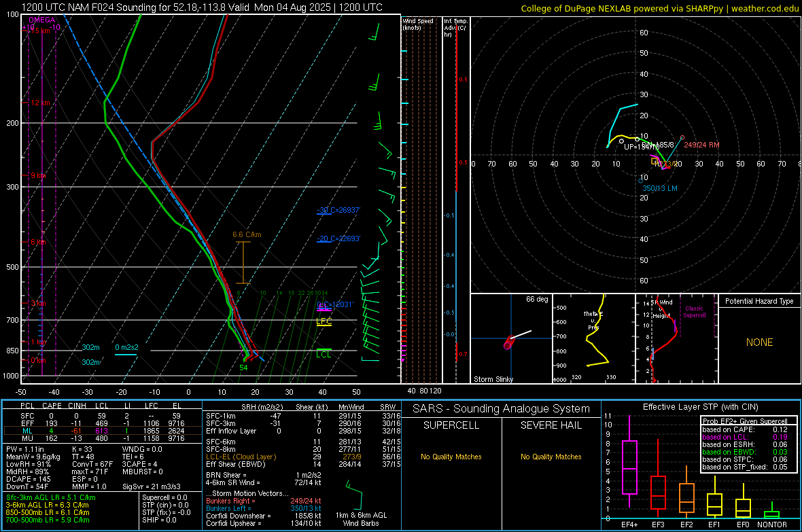The image size is (802, 532).
Task: Click the '6.6 C/km' lapse rate label
Action: pos(247,235)
